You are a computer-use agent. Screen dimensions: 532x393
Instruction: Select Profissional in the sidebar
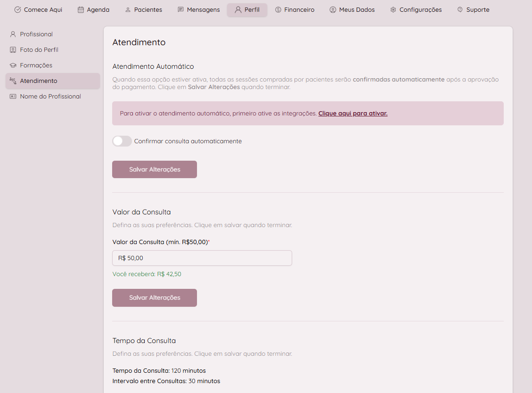pyautogui.click(x=36, y=34)
